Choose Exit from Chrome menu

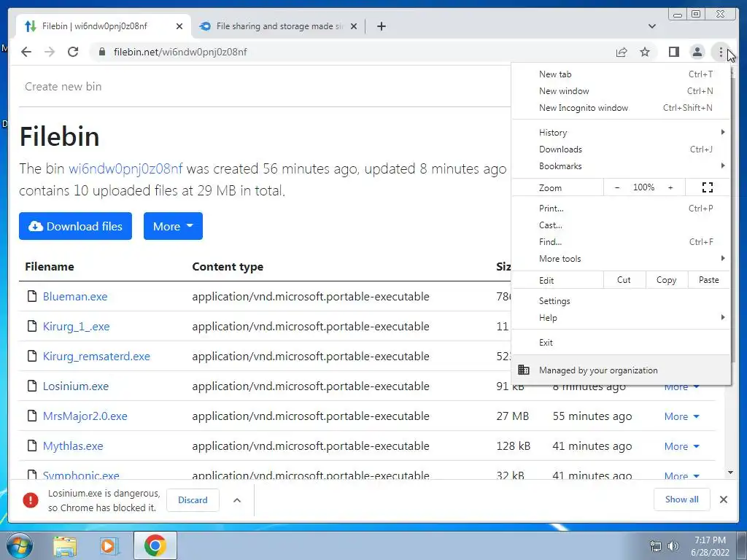coord(621,343)
